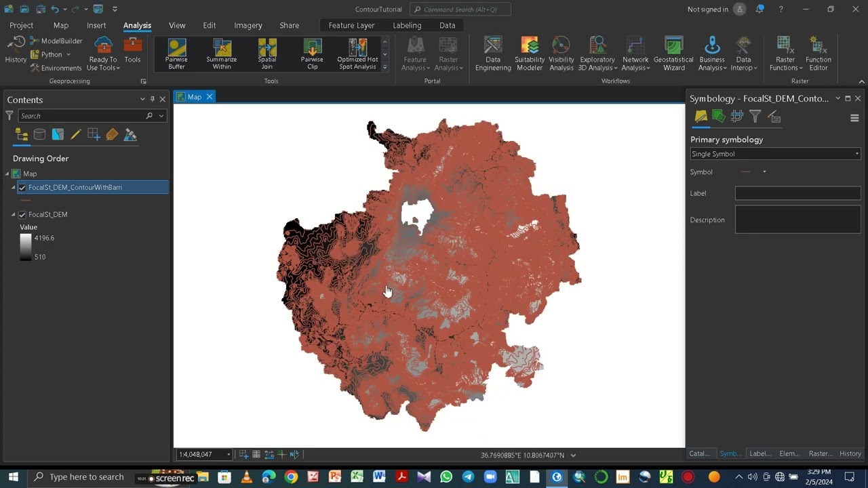Open Vary symbology by attribute icon
Image resolution: width=868 pixels, height=488 pixels.
pos(719,117)
